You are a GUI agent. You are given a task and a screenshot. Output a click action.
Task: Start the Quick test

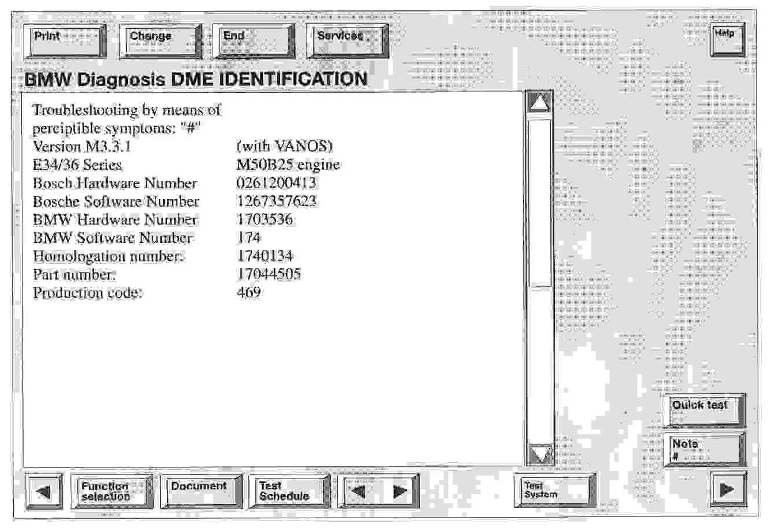tap(703, 409)
